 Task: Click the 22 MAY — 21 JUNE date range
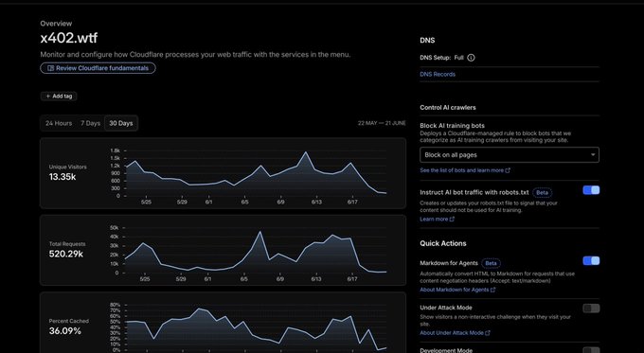coord(382,123)
